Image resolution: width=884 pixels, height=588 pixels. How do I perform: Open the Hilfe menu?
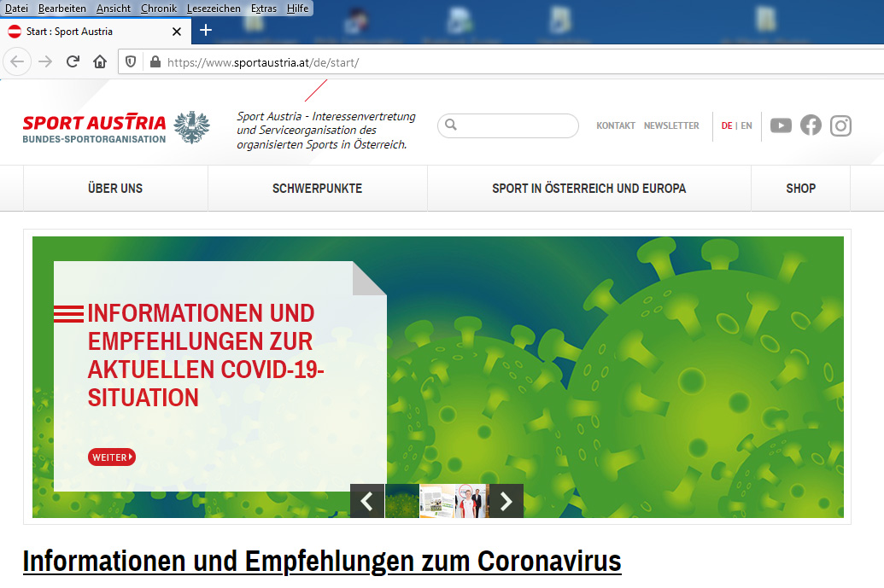click(x=298, y=9)
